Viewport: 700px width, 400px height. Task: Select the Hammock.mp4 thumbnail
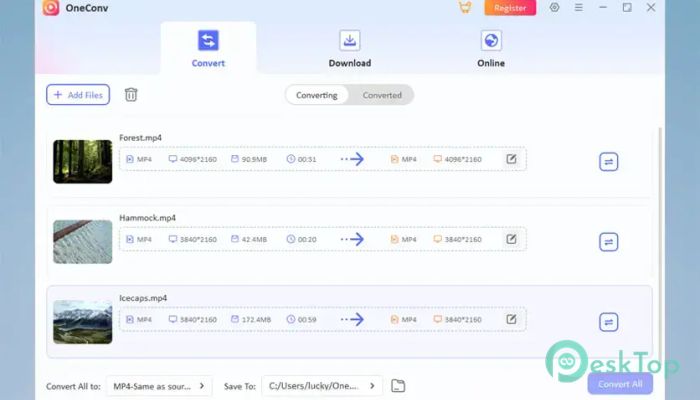[83, 242]
